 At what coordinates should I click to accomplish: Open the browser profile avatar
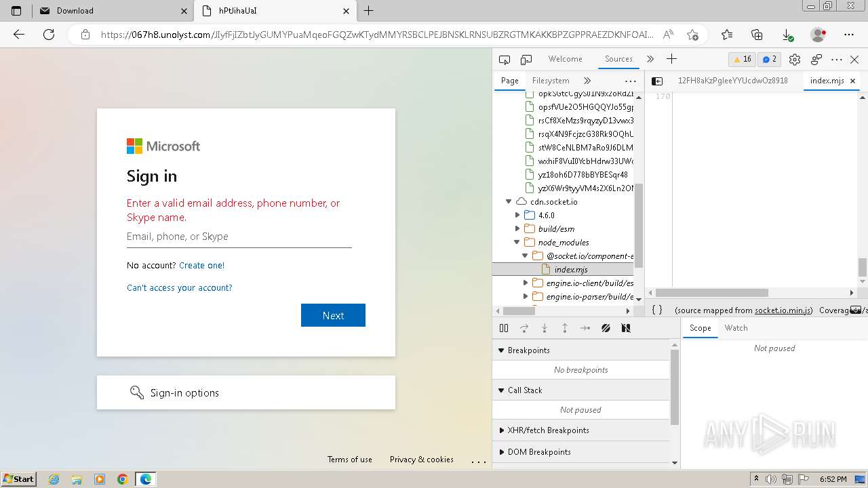pyautogui.click(x=818, y=35)
